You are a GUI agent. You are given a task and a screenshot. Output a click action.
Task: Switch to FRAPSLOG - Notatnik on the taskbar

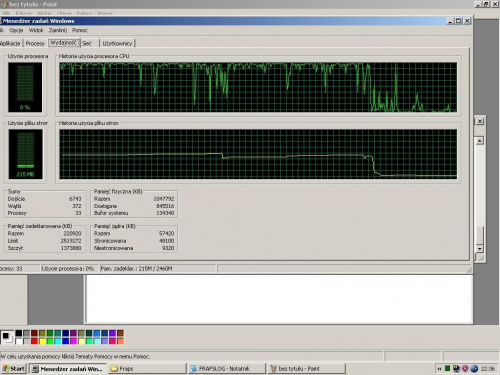(227, 369)
